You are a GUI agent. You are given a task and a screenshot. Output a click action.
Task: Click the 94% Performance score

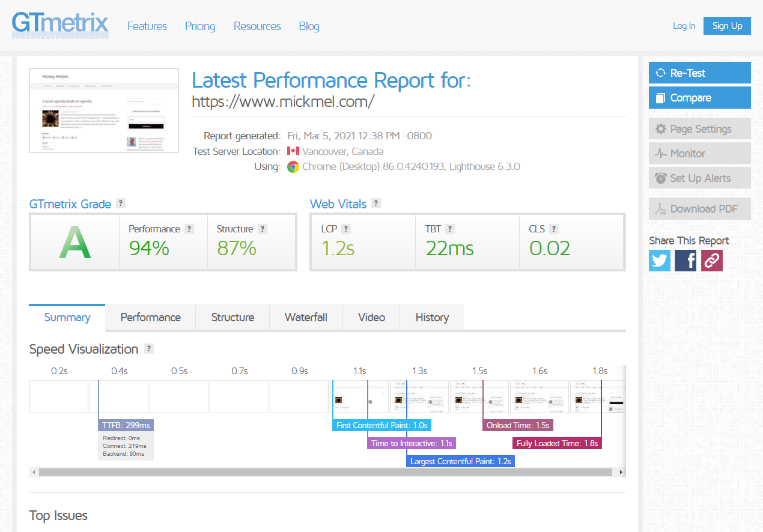(149, 248)
